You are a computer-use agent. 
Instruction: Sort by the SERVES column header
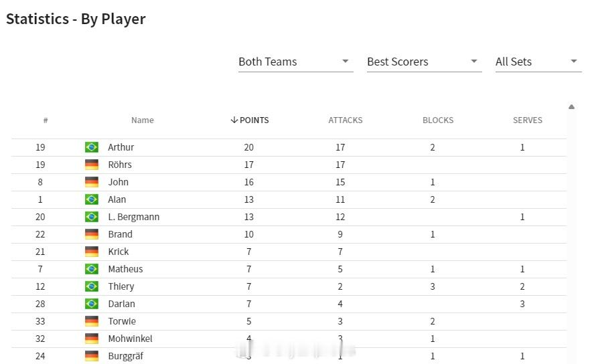(528, 120)
